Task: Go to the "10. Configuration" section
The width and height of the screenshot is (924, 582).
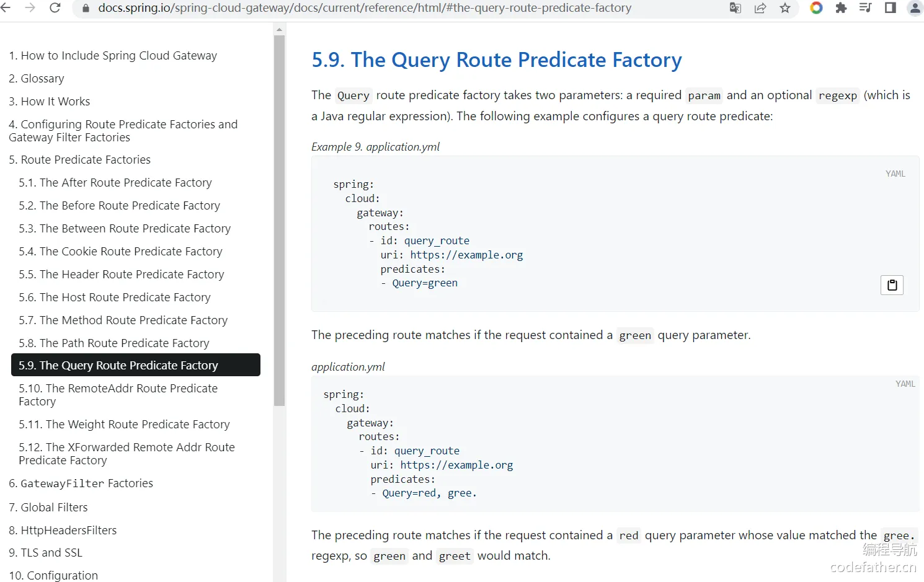Action: point(53,576)
